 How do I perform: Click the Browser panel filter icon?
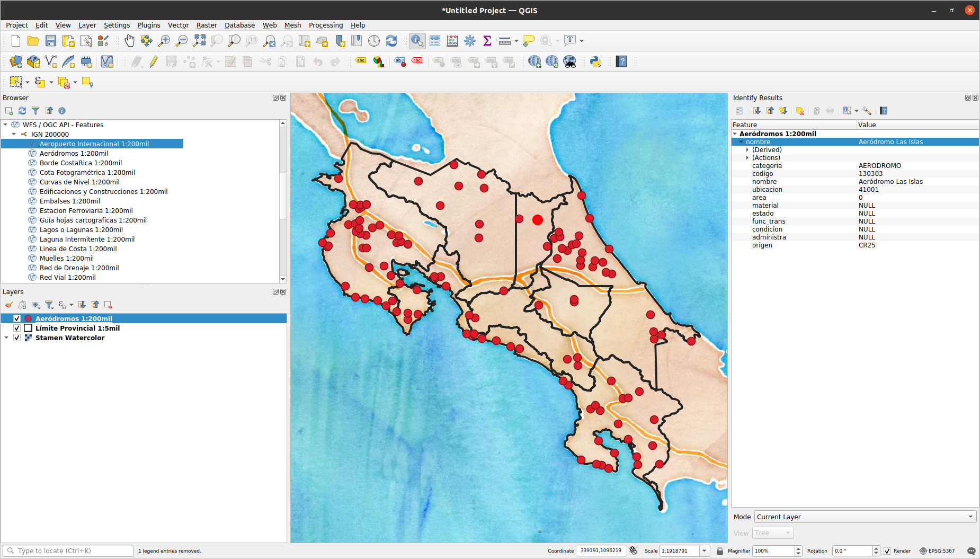point(35,111)
